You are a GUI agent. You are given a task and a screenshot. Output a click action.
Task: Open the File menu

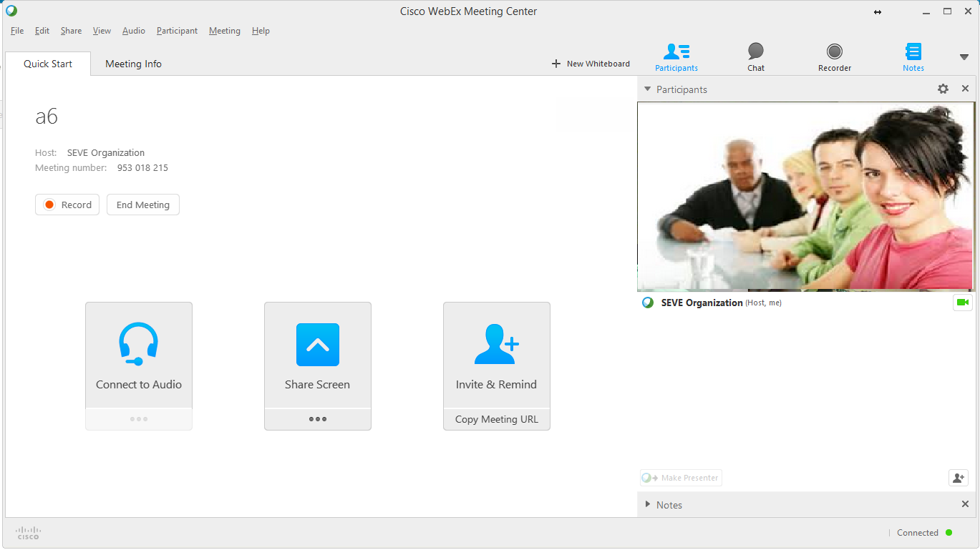17,31
